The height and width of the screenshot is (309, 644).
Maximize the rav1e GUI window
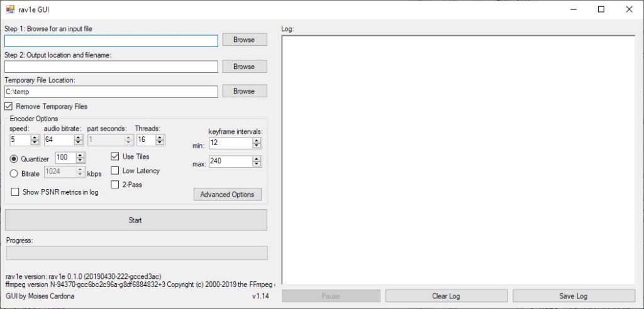coord(601,9)
